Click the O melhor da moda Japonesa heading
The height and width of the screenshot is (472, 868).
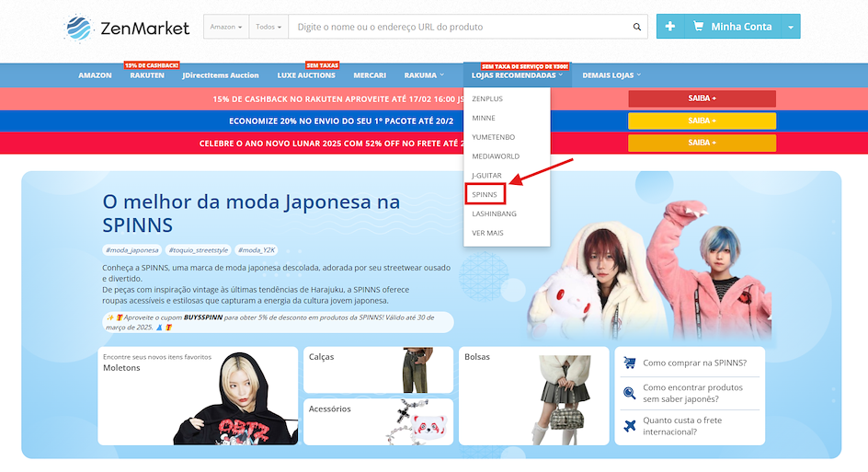pos(251,213)
